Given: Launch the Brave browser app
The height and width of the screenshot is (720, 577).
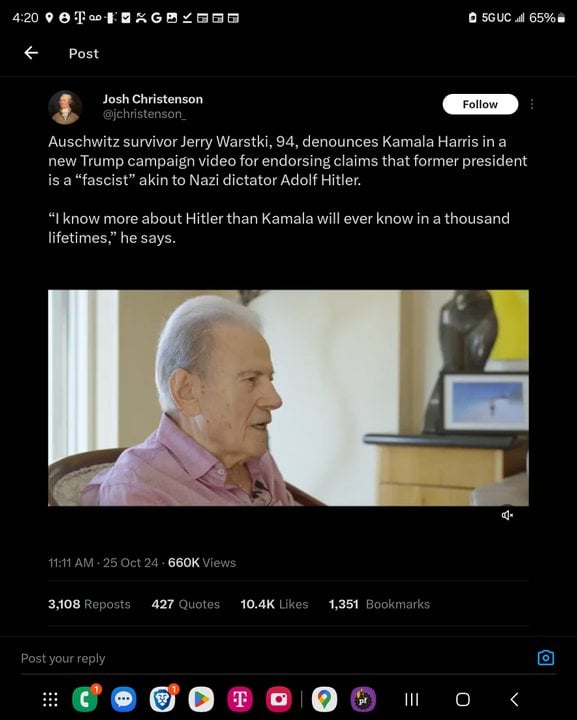Looking at the screenshot, I should (x=162, y=699).
